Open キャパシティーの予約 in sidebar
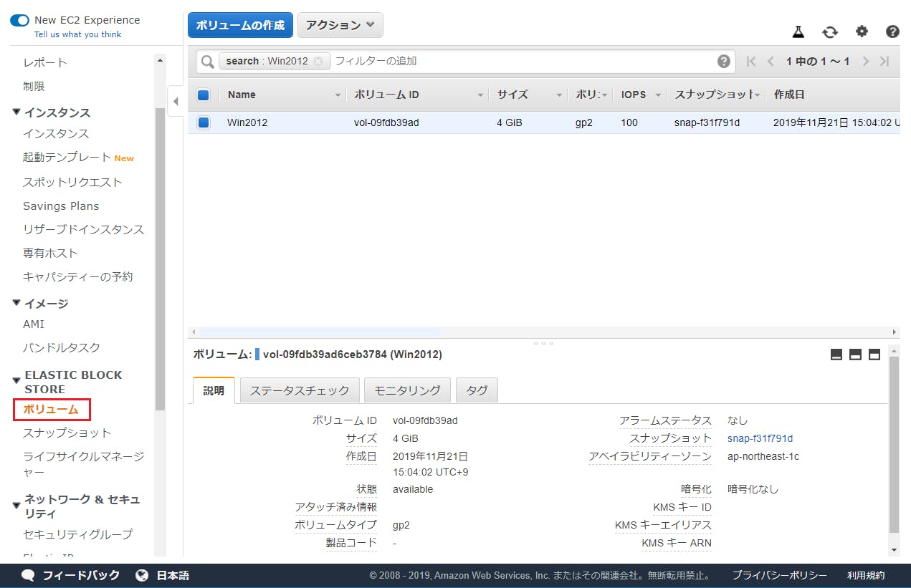This screenshot has width=911, height=588. (x=78, y=276)
